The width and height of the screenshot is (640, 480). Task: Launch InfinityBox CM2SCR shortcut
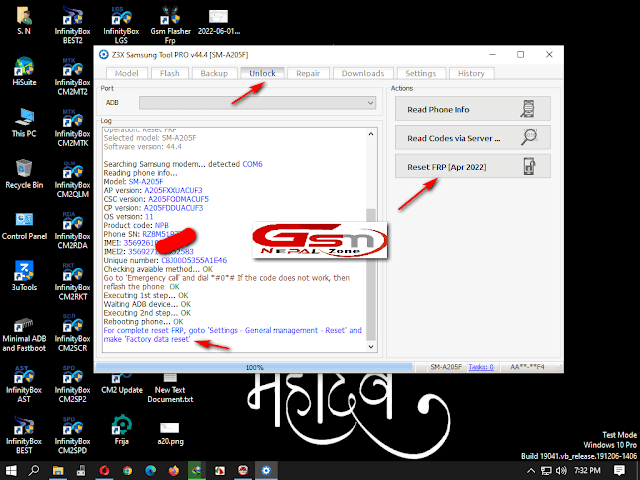click(x=73, y=333)
